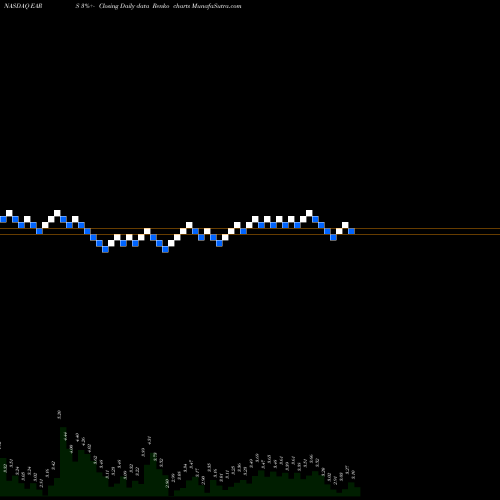Select the final blue Renko brick ending the series
This screenshot has height=500, width=500.
click(351, 231)
